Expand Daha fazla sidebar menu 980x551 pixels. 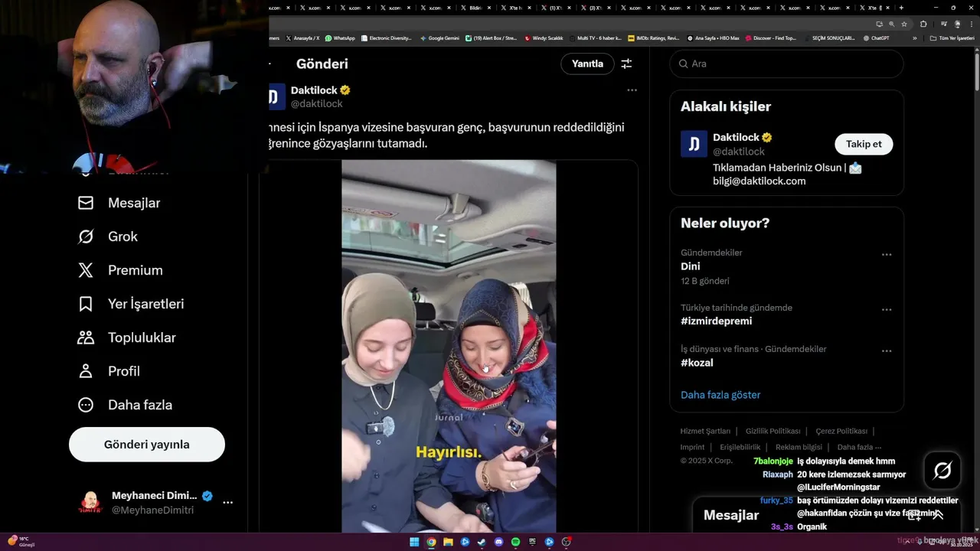125,405
